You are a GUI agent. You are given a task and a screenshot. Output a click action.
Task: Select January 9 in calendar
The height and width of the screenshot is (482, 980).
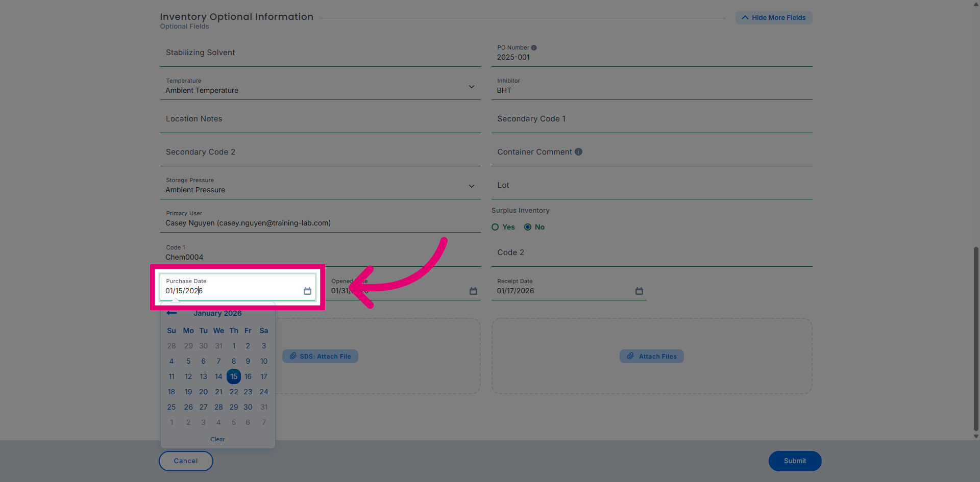248,361
